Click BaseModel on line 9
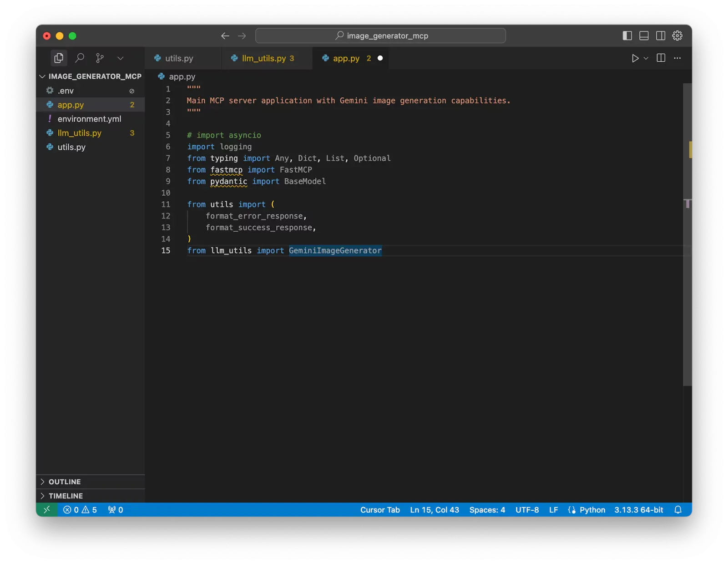This screenshot has width=728, height=564. (305, 181)
